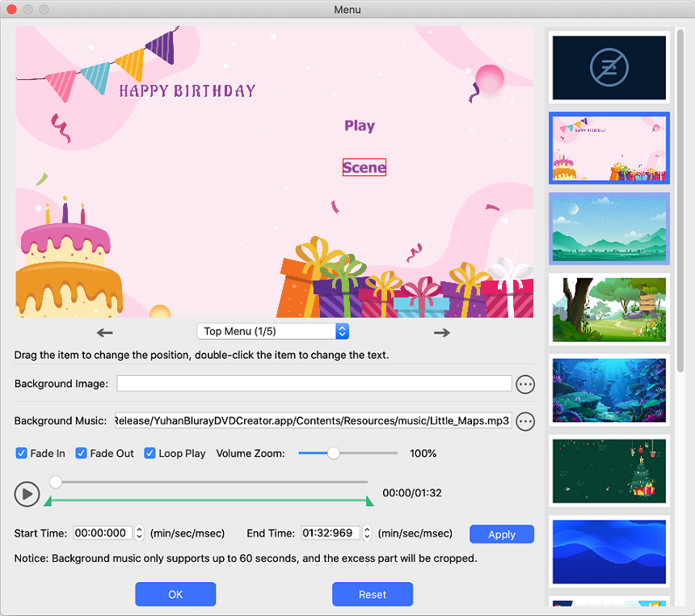Open the Top Menu (1/5) dropdown
Image resolution: width=695 pixels, height=616 pixels.
click(x=273, y=331)
